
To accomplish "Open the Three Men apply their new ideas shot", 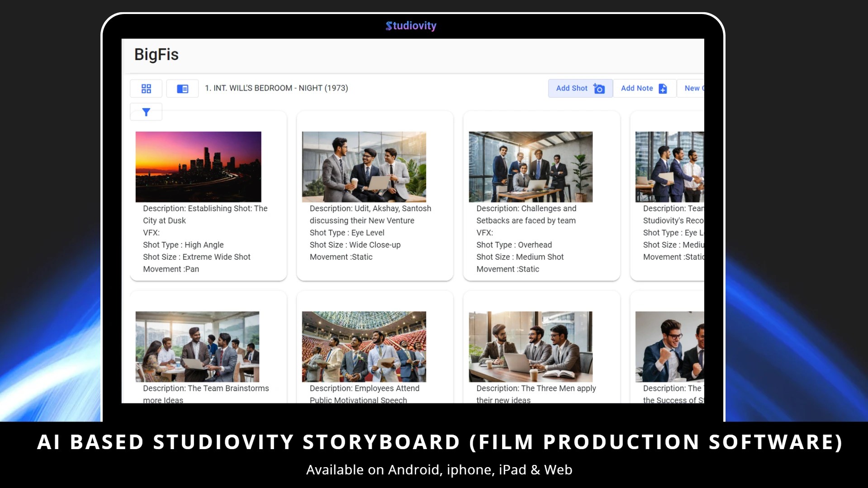I will (531, 346).
